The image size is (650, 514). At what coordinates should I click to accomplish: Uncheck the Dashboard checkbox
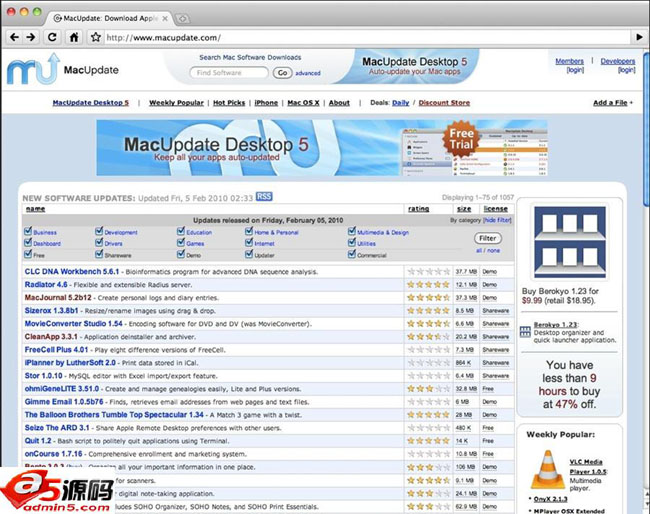coord(28,242)
